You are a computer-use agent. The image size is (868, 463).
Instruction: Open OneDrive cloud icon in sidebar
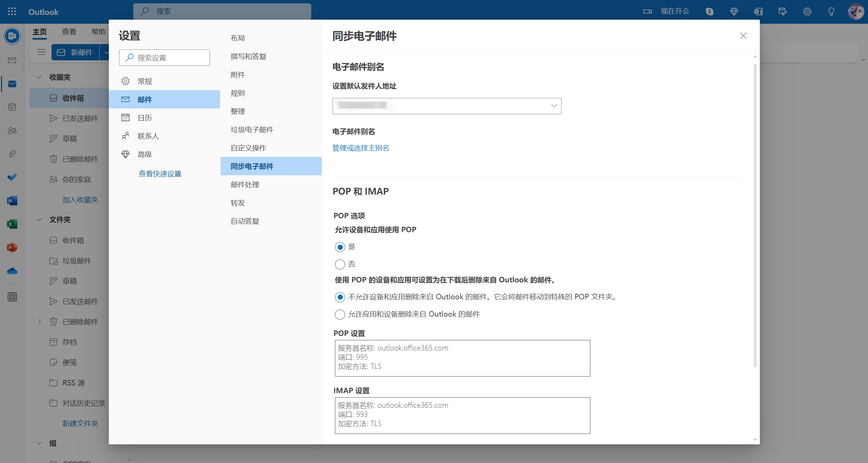pyautogui.click(x=12, y=271)
